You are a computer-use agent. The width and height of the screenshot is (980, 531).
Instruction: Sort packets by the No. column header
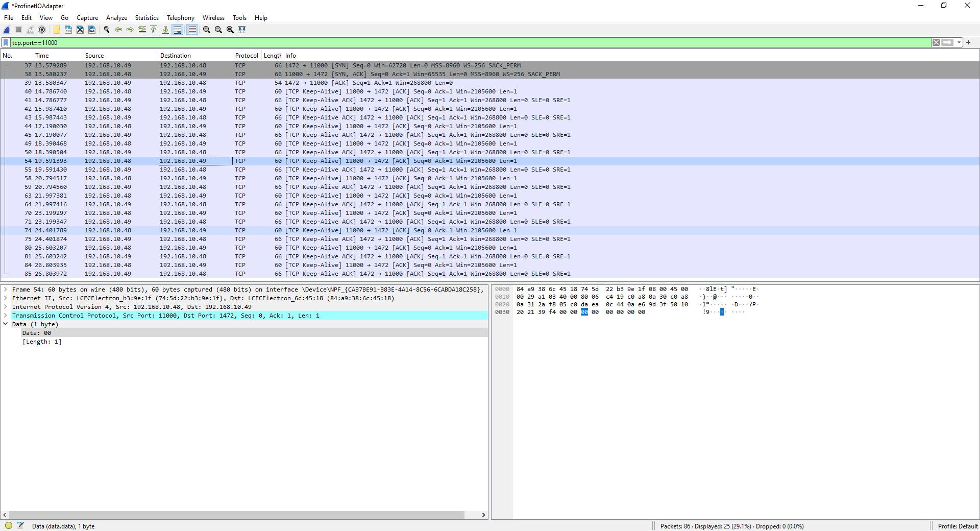point(16,56)
